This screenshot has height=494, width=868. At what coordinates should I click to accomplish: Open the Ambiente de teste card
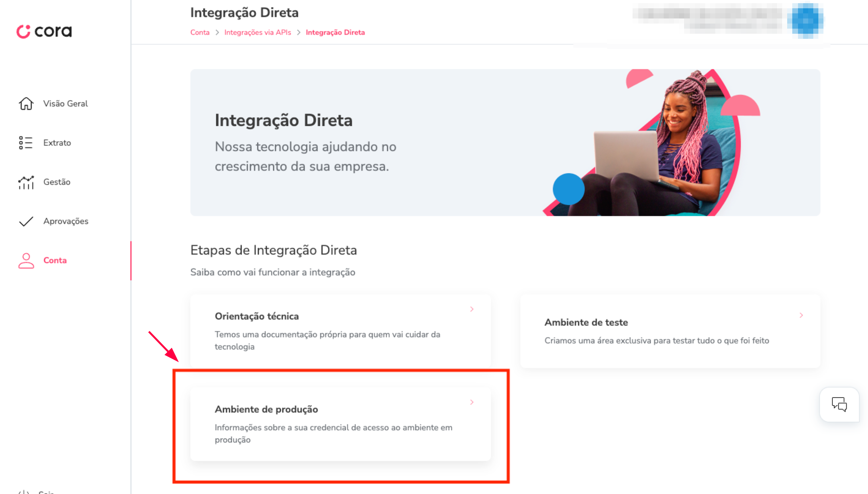(x=670, y=331)
